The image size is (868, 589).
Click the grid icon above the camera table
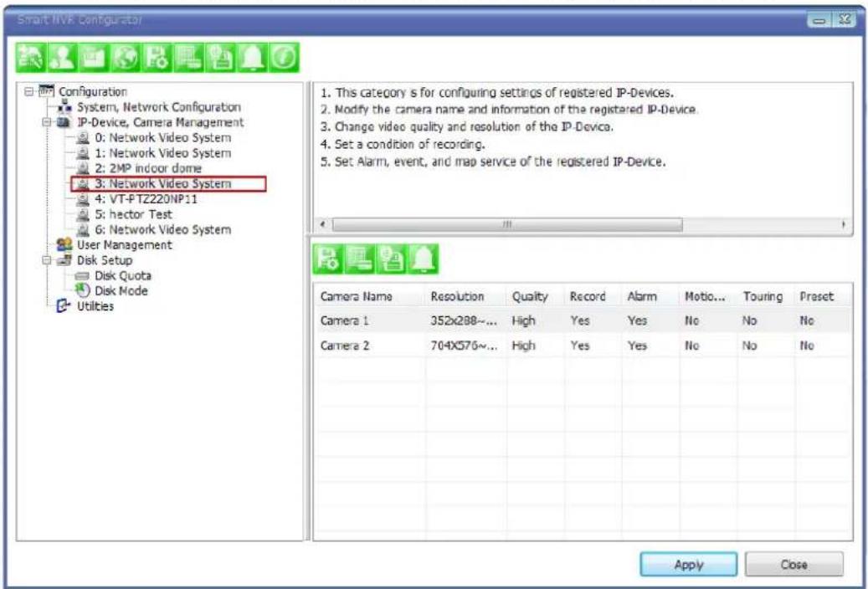(x=360, y=259)
